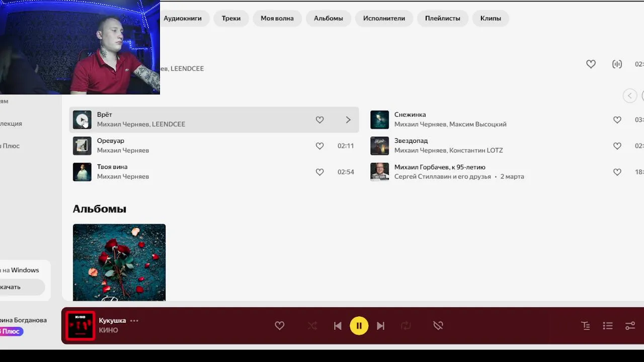
Task: Switch to the Треки tab
Action: [231, 18]
